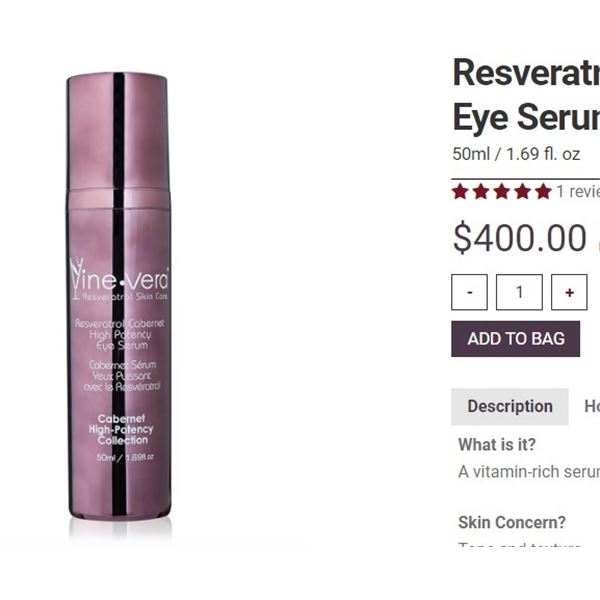
Task: Open the 1 review link
Action: (x=578, y=191)
